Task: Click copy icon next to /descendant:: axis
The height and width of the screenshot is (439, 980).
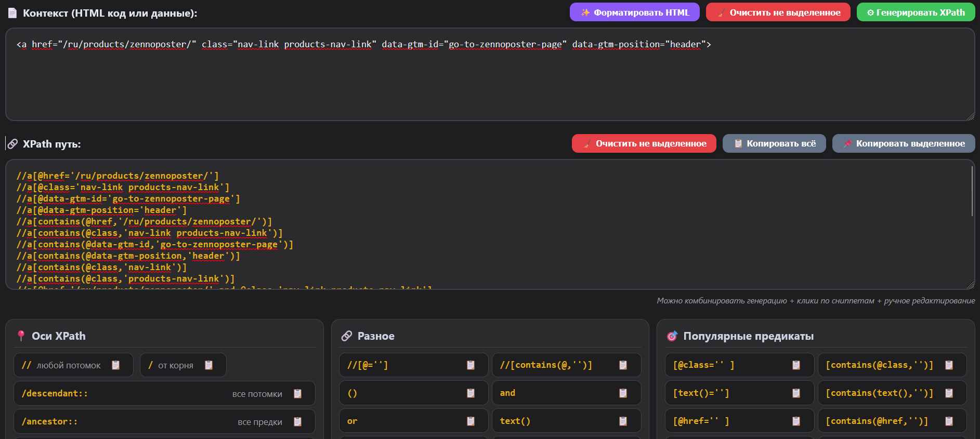Action: pyautogui.click(x=297, y=394)
